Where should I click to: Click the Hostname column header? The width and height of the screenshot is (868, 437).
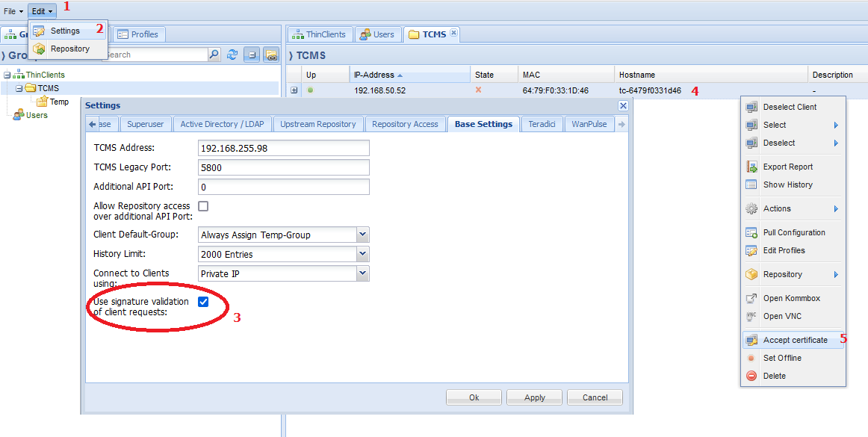[x=711, y=75]
